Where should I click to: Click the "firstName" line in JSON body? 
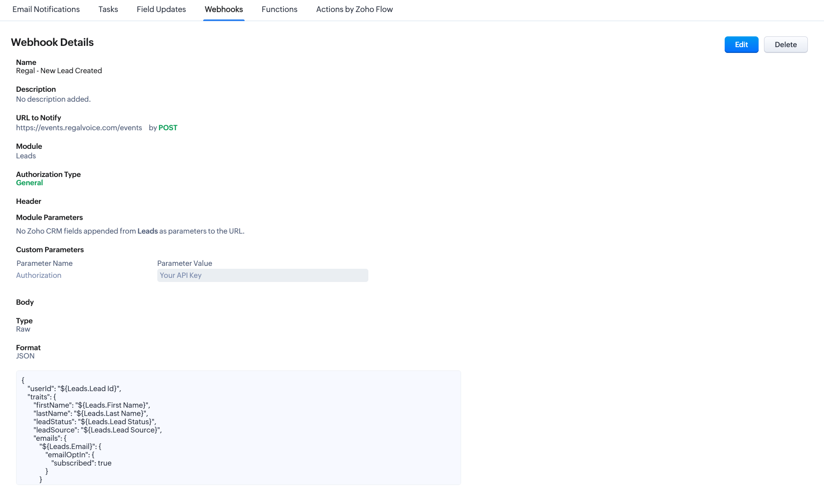point(92,405)
